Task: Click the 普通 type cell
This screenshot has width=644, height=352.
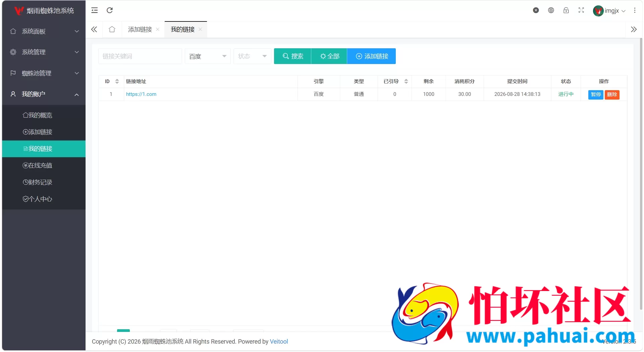Action: click(x=359, y=94)
